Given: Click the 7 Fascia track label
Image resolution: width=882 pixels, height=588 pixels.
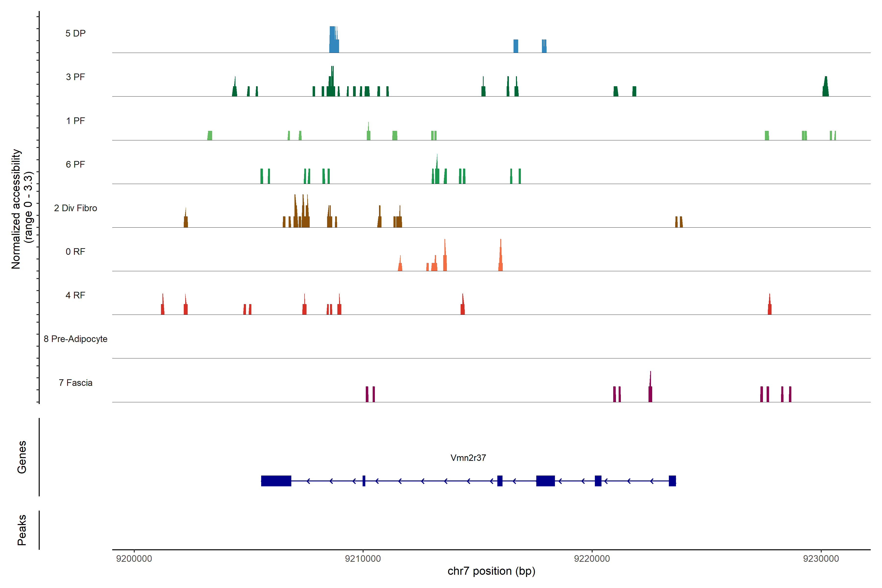Looking at the screenshot, I should [x=75, y=382].
